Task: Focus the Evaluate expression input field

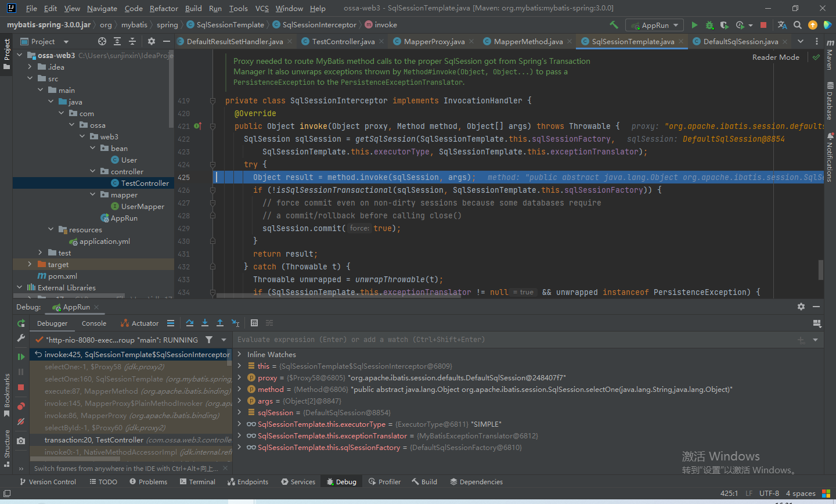Action: pos(514,340)
